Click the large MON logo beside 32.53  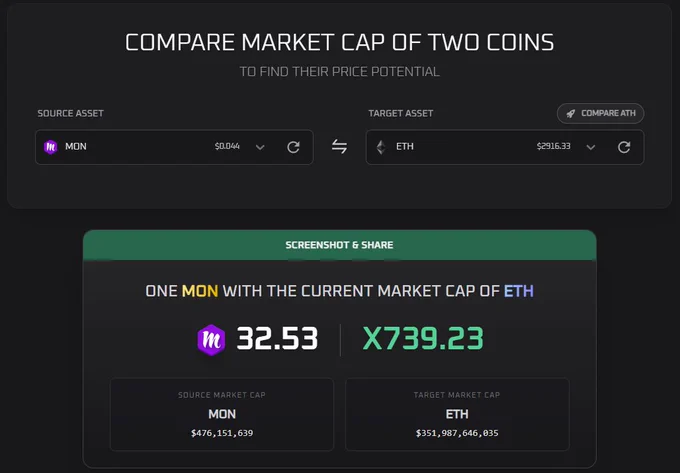[211, 340]
